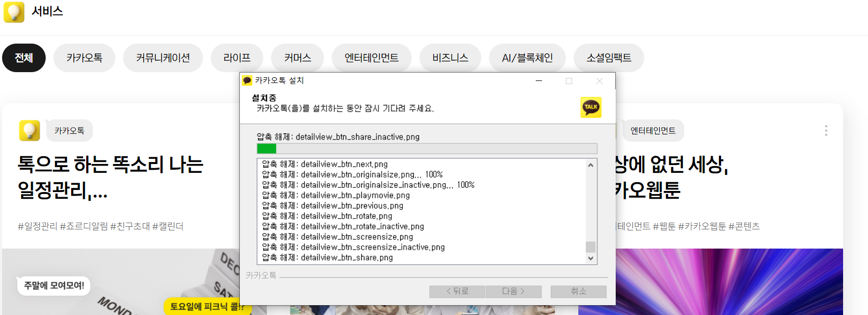Select log line detailview_btn_previous.png
Viewport: 868px width, 315px height.
point(333,206)
